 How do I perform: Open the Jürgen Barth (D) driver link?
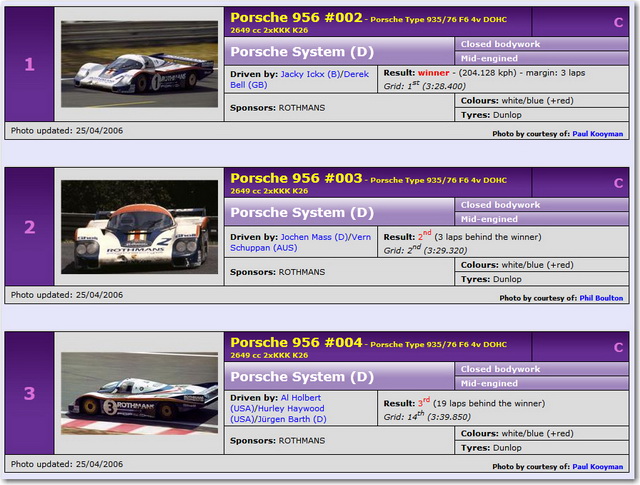[292, 419]
